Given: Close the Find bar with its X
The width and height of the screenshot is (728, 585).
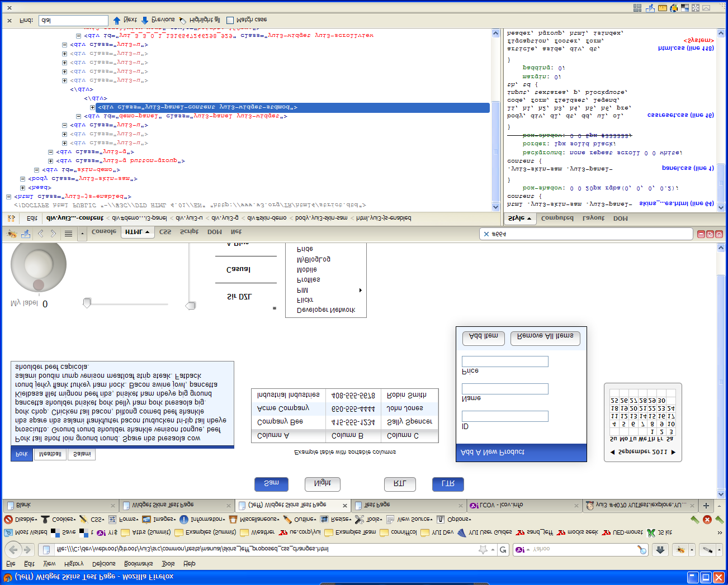Looking at the screenshot, I should tap(10, 21).
